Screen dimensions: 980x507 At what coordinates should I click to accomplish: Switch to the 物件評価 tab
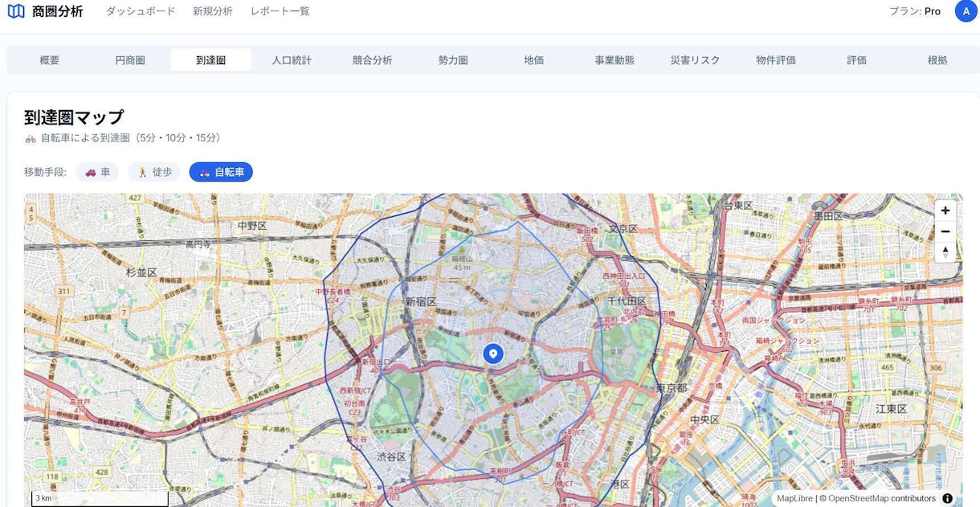[776, 60]
